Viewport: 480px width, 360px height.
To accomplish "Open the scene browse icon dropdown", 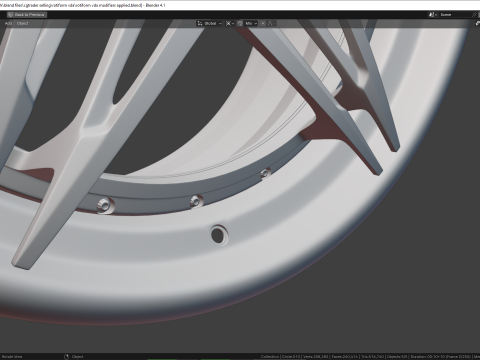I will click(433, 15).
